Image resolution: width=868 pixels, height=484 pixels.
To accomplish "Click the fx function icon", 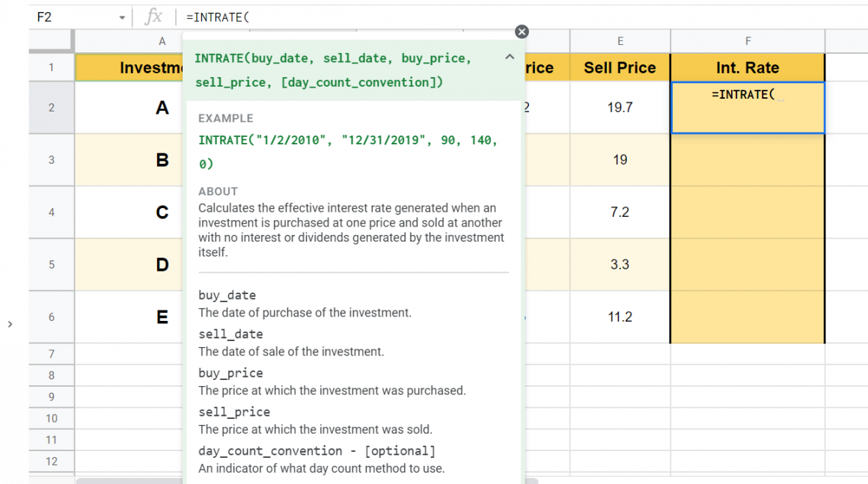I will tap(153, 16).
